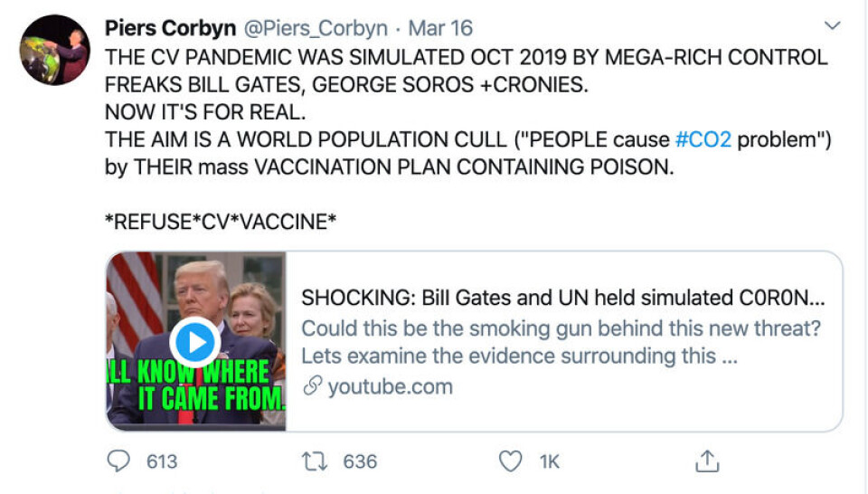Play the embedded YouTube video
This screenshot has width=868, height=494.
[x=195, y=341]
